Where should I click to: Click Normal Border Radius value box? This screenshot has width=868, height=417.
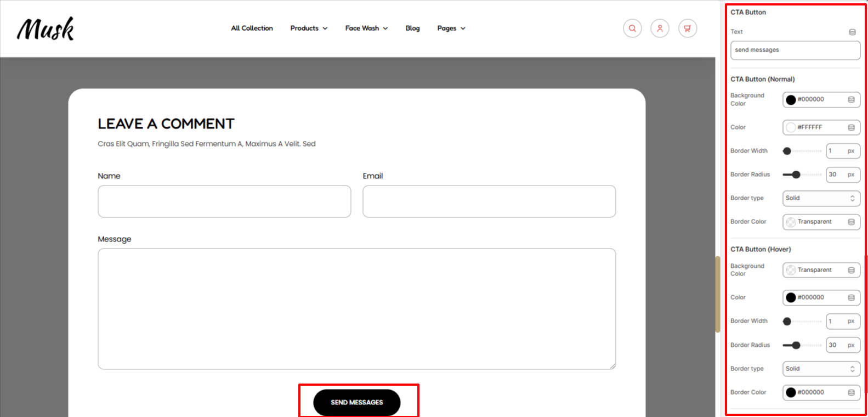click(843, 174)
